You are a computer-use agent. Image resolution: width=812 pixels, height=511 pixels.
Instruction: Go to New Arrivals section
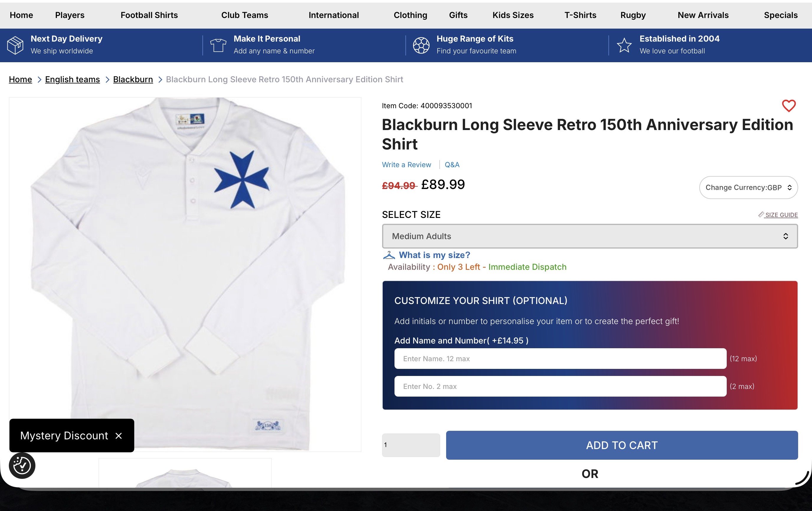pos(703,15)
